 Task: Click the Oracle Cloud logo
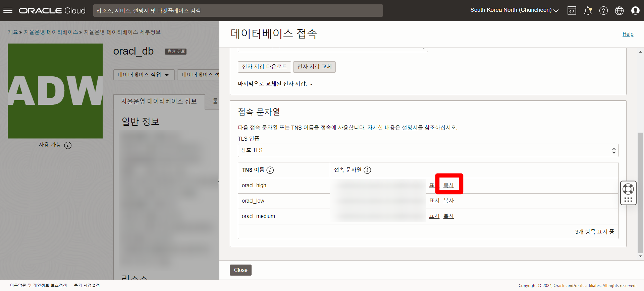pos(52,11)
